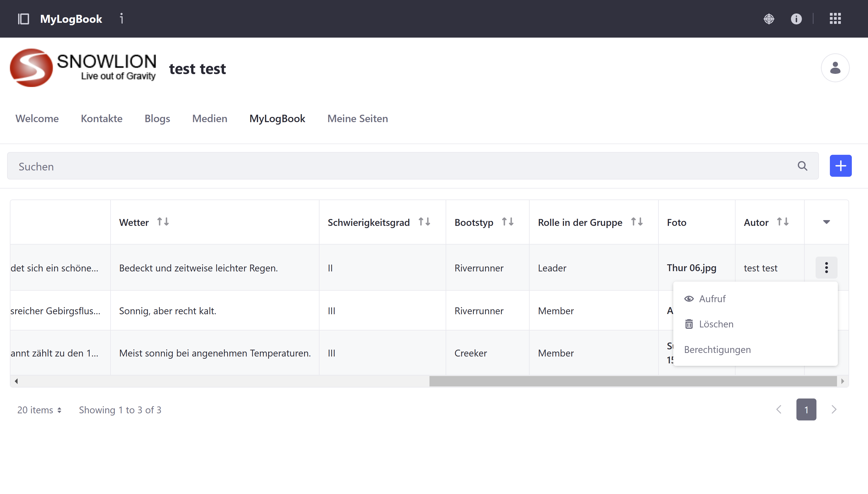This screenshot has width=868, height=494.
Task: Click the left scroll arrow
Action: pos(16,381)
